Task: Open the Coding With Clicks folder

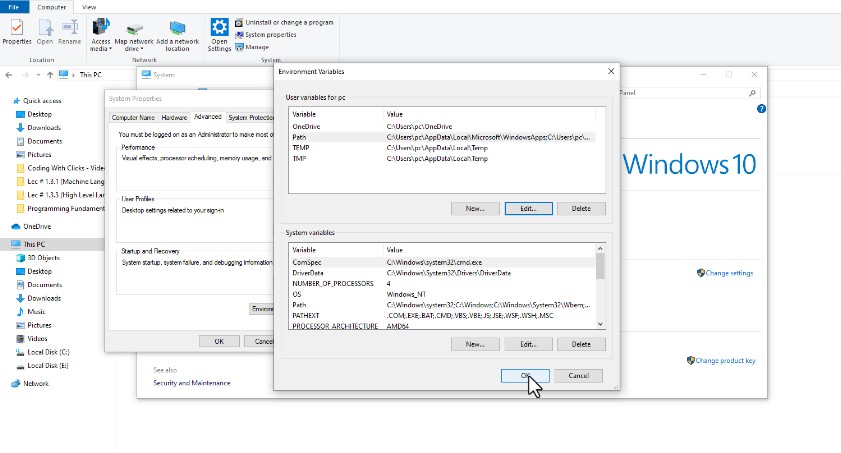Action: (x=60, y=168)
